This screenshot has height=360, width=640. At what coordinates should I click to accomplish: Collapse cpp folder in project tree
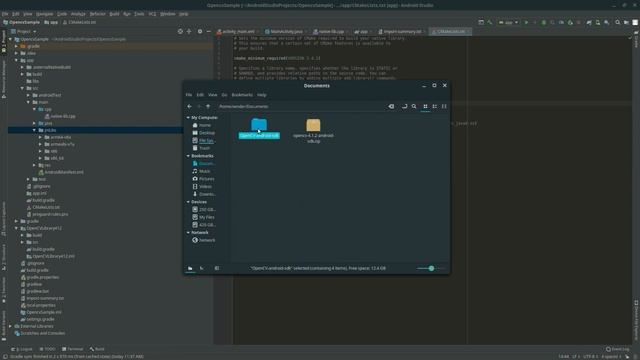click(x=34, y=109)
